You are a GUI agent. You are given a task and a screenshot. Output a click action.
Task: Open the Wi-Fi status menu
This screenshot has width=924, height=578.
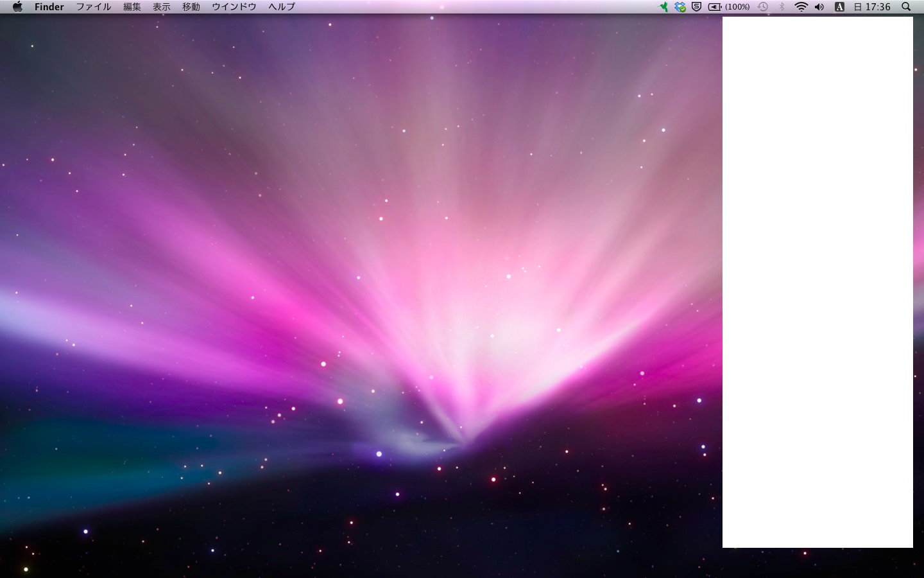[x=801, y=7]
